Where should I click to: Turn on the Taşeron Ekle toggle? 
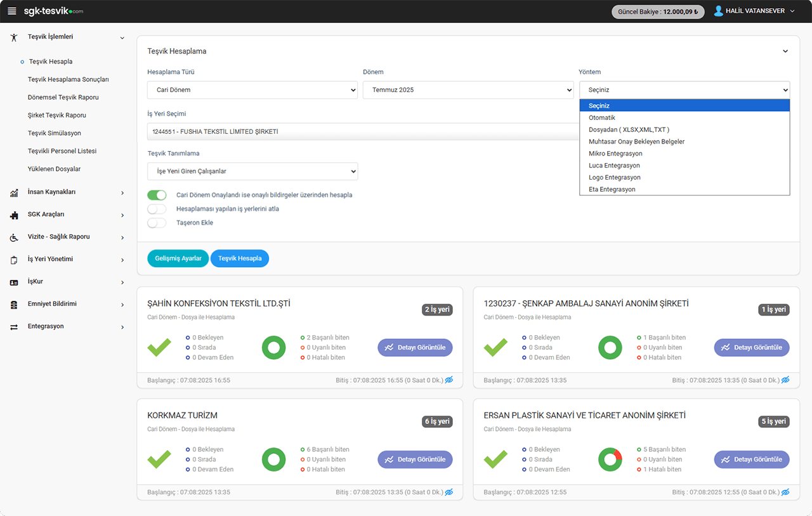(x=157, y=223)
